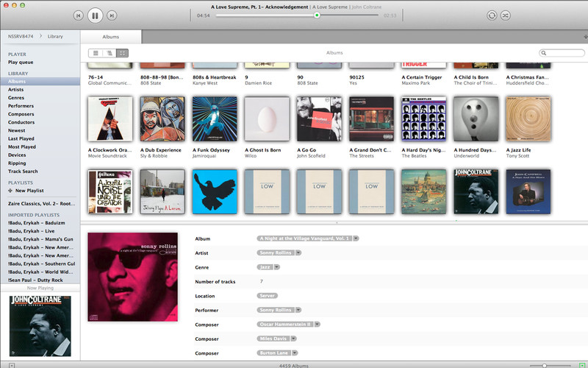Select A Dub Experience album cover

pyautogui.click(x=162, y=118)
